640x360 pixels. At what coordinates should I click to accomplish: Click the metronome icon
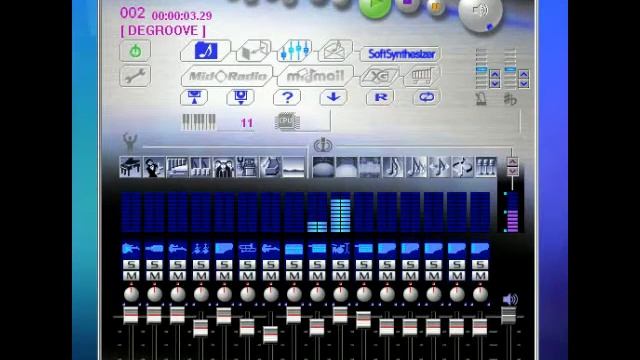pos(482,99)
